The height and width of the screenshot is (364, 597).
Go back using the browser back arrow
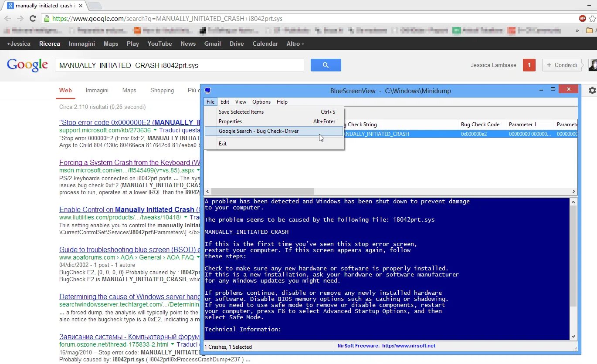point(8,18)
